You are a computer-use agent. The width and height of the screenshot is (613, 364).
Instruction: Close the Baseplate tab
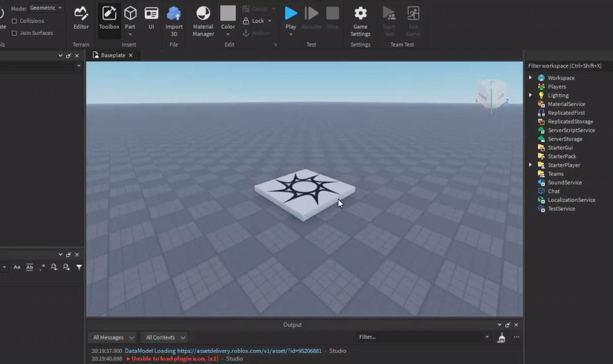click(131, 55)
